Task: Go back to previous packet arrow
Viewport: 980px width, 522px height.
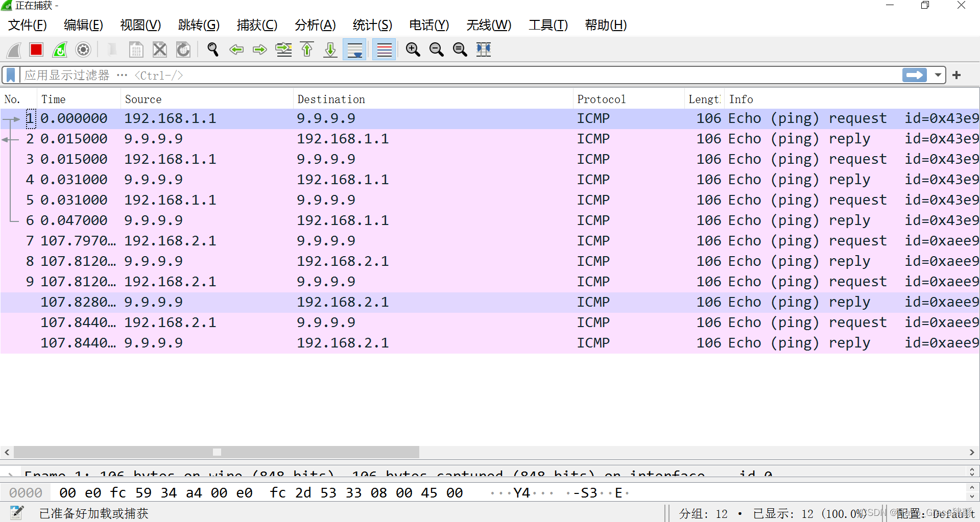Action: click(236, 49)
